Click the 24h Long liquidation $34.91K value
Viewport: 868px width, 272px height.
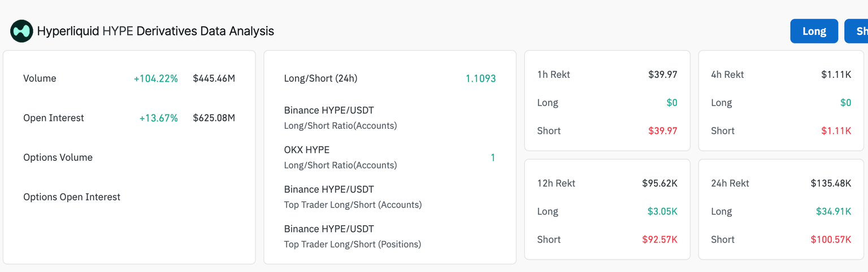[833, 212]
